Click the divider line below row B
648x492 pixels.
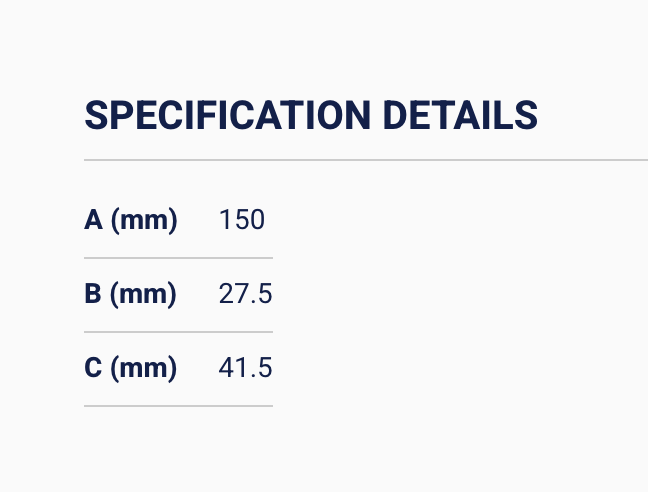[x=178, y=332]
